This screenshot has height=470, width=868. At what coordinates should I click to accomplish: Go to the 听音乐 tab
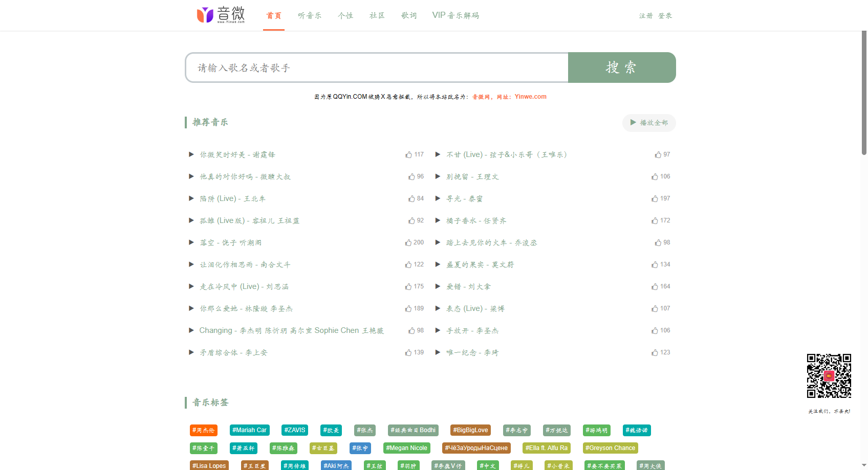pos(310,15)
